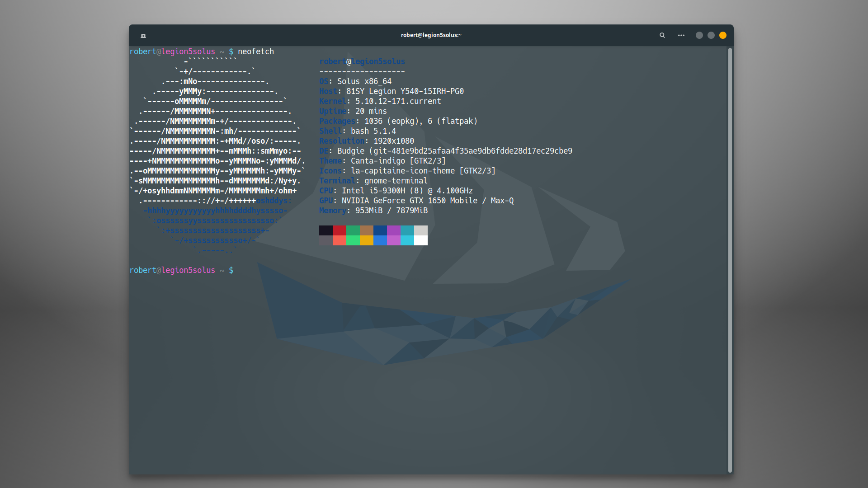Click the yellow color block
This screenshot has height=488, width=868.
[x=367, y=240]
